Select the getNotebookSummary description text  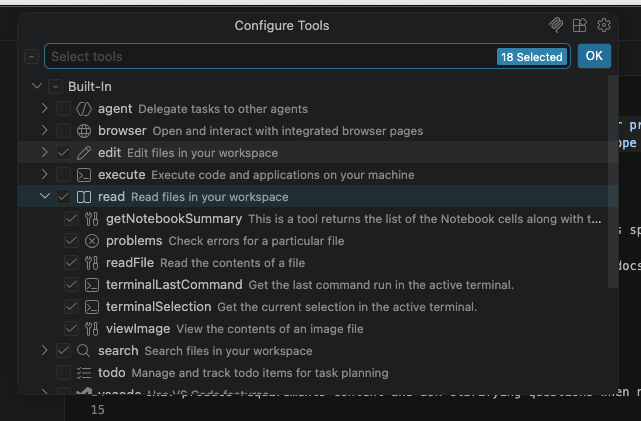coord(425,219)
